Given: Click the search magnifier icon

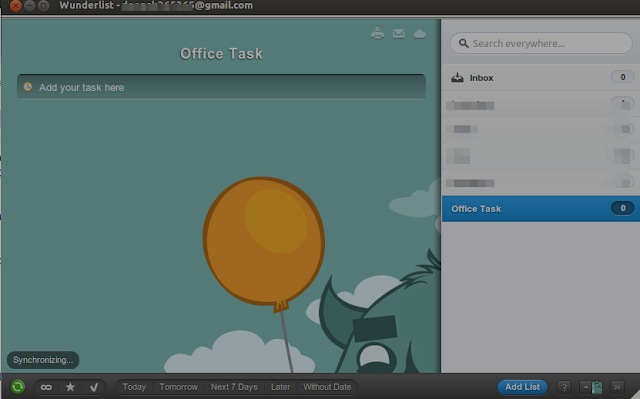Looking at the screenshot, I should [463, 43].
